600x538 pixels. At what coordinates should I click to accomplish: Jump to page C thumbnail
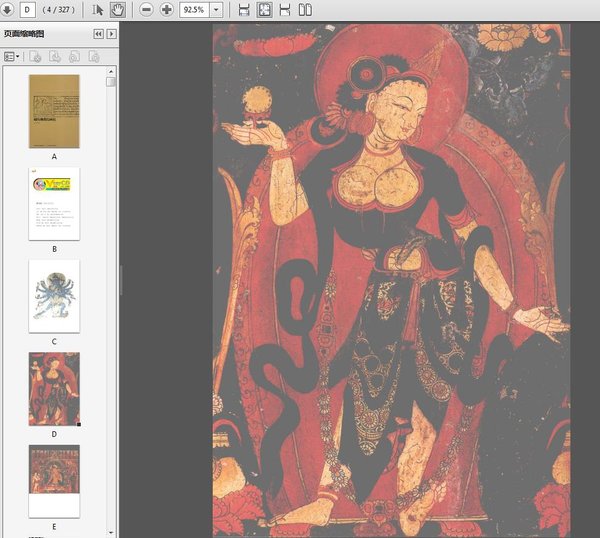(x=54, y=296)
